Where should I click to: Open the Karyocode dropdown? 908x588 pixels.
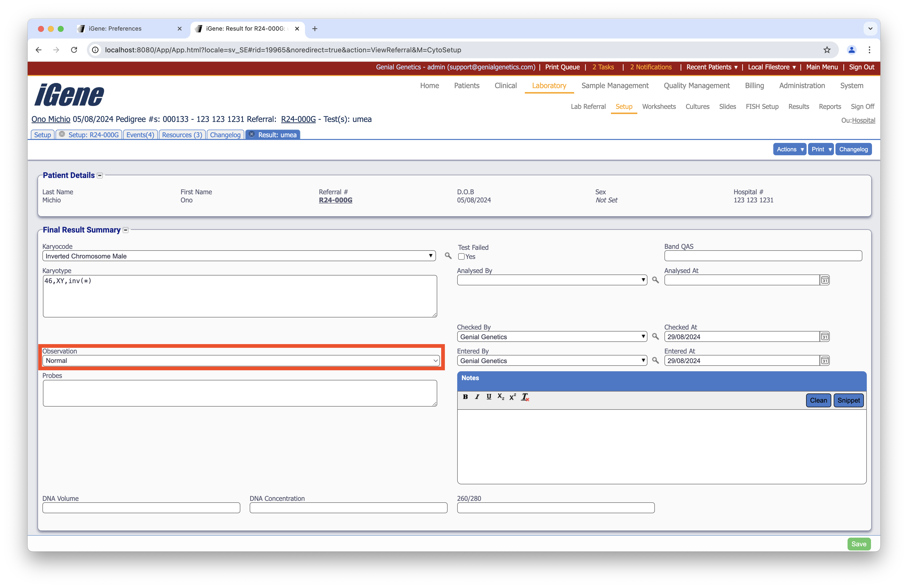click(239, 256)
